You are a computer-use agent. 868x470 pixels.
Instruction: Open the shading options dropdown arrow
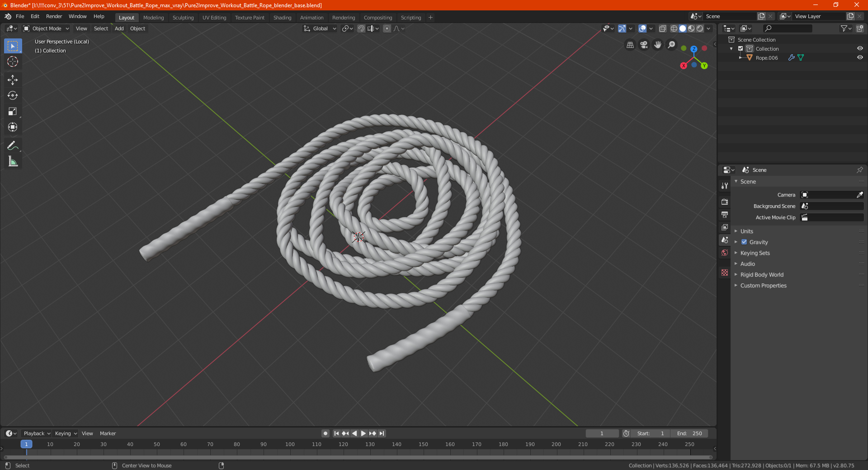point(708,28)
